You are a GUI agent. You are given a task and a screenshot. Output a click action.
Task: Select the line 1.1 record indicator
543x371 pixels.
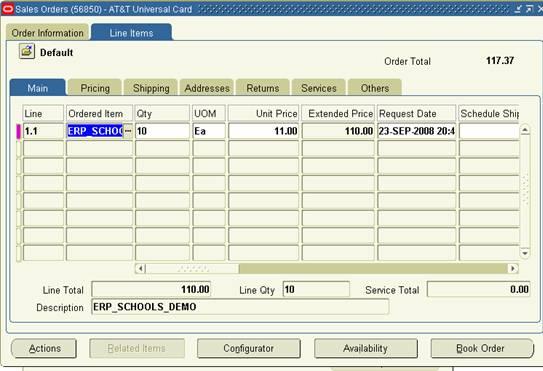tap(19, 131)
